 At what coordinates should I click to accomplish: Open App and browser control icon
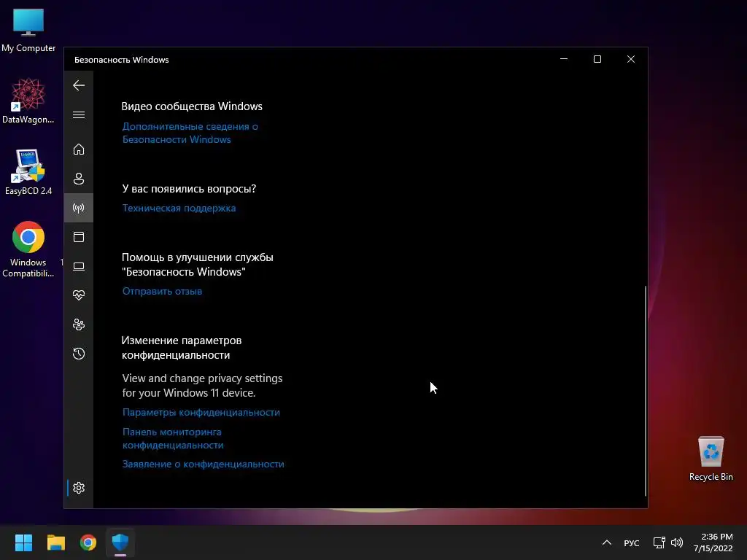[x=79, y=237]
